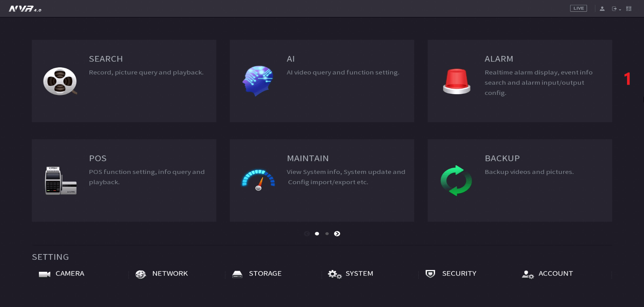Click the "Realtime alarm display" description text
Viewport: 644px width, 307px height.
[x=539, y=82]
